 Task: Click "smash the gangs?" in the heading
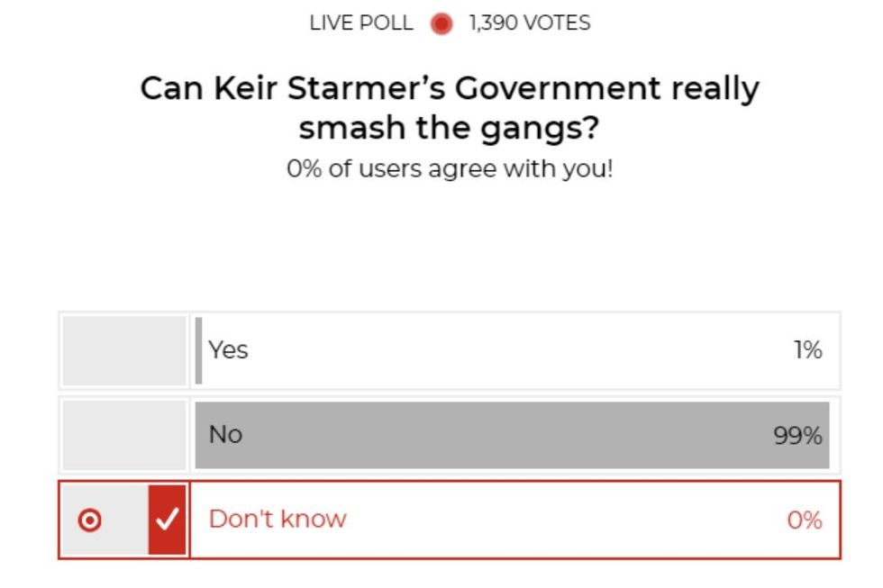449,129
